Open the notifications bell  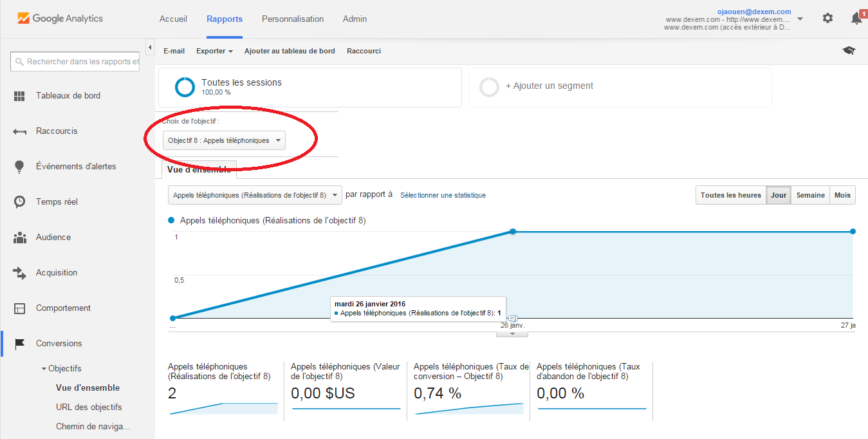[x=856, y=18]
